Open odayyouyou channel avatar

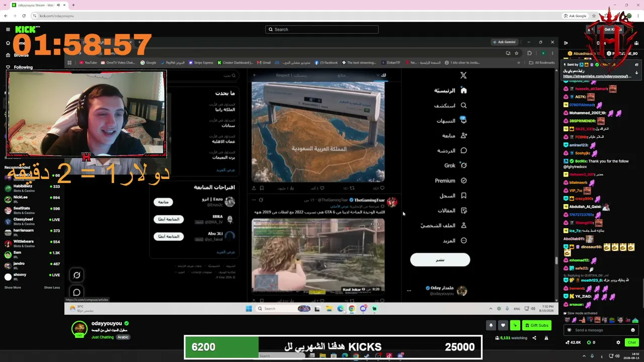[79, 329]
